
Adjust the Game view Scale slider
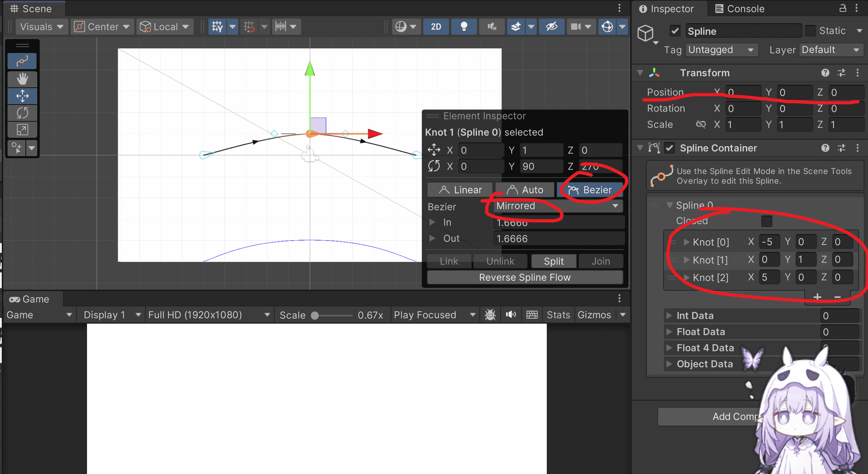[x=333, y=315]
